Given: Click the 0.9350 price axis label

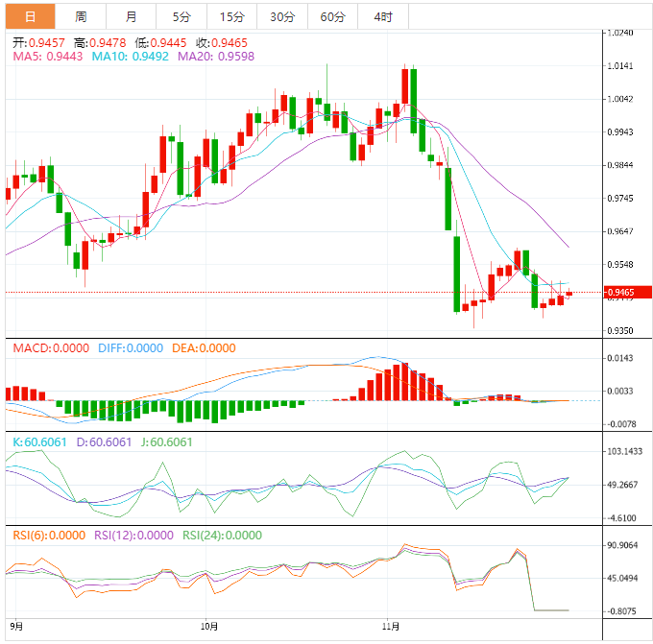Looking at the screenshot, I should (620, 330).
